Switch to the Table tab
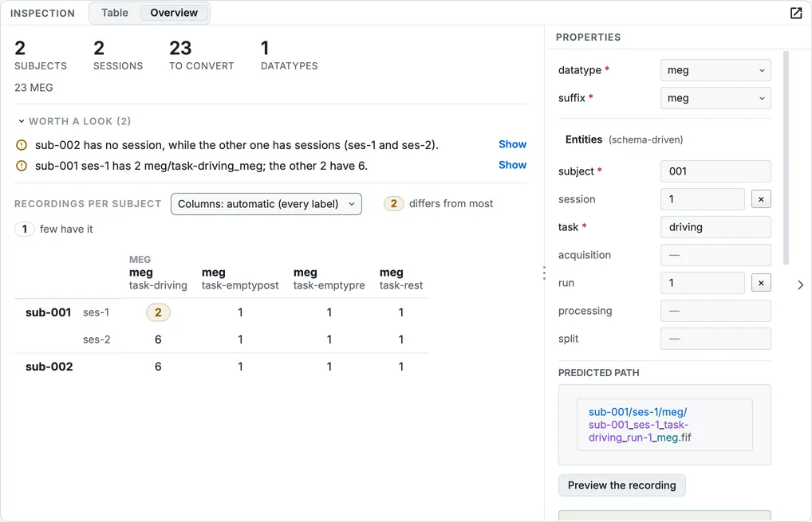This screenshot has height=522, width=812. tap(114, 13)
